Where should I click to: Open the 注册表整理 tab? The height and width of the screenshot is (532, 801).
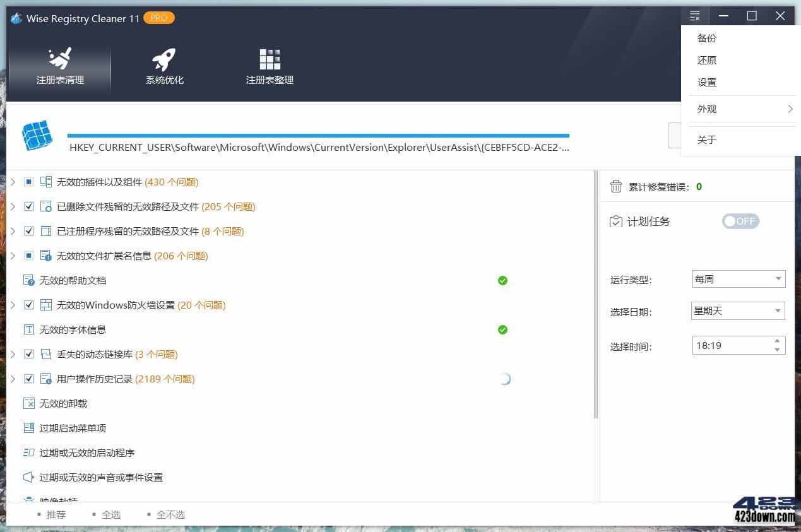coord(270,67)
